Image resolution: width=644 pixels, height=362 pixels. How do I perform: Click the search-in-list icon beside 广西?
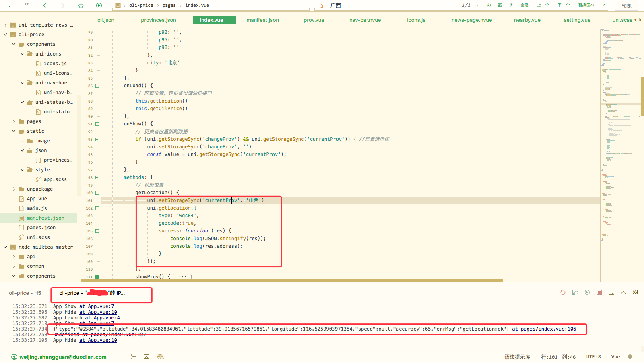tap(320, 6)
